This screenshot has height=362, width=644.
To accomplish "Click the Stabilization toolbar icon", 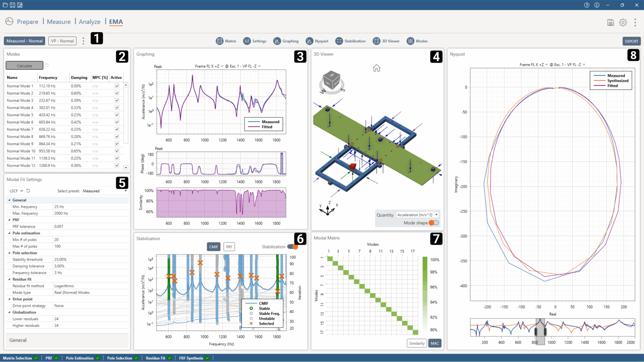I will [x=339, y=41].
